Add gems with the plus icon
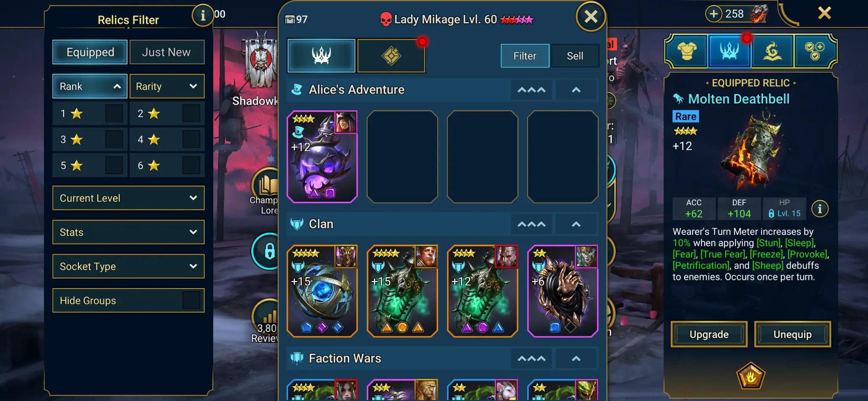This screenshot has width=868, height=401. (x=714, y=14)
